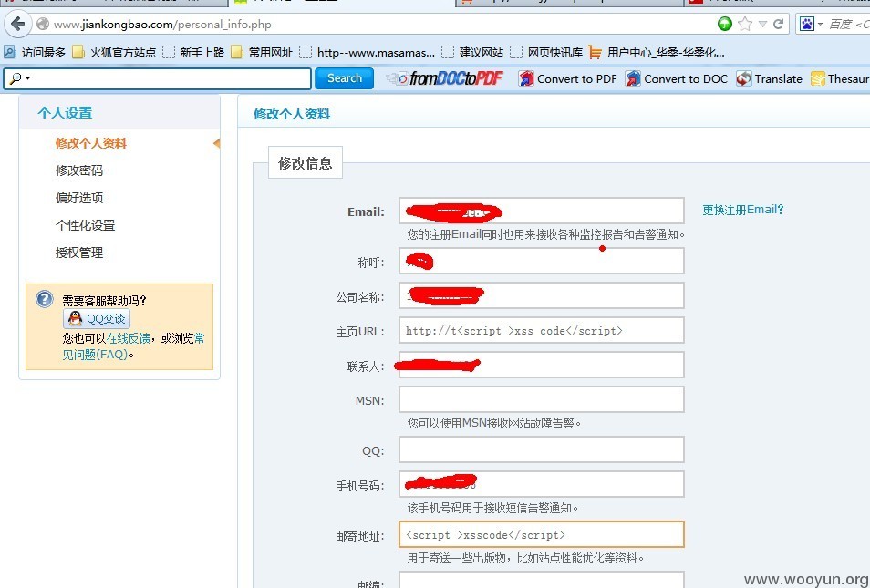The width and height of the screenshot is (870, 588).
Task: Click the toolbar search text box
Action: coord(157,78)
